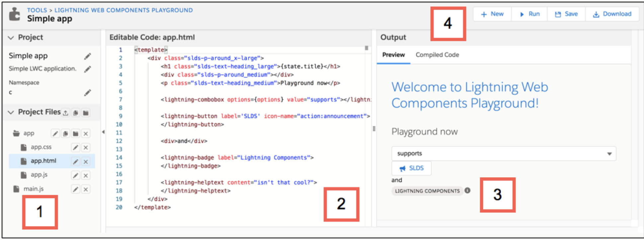The height and width of the screenshot is (240, 644).
Task: Rename the app.css file
Action: (76, 148)
